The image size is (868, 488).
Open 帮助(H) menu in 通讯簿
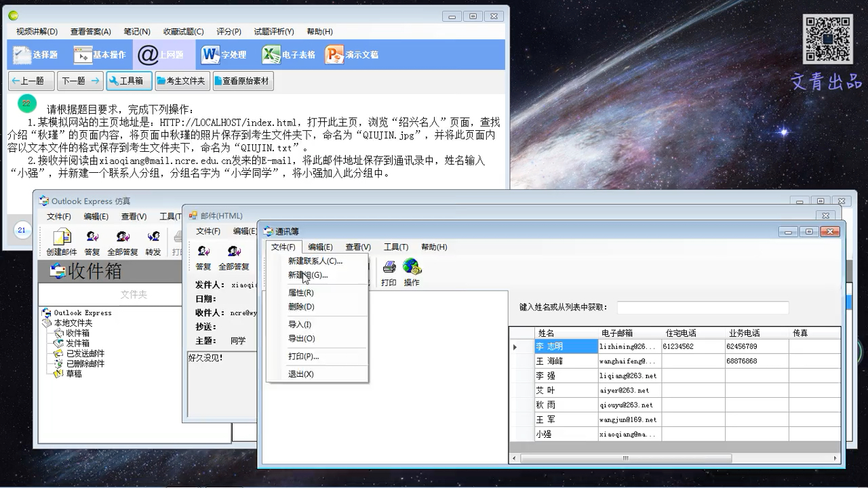click(434, 247)
